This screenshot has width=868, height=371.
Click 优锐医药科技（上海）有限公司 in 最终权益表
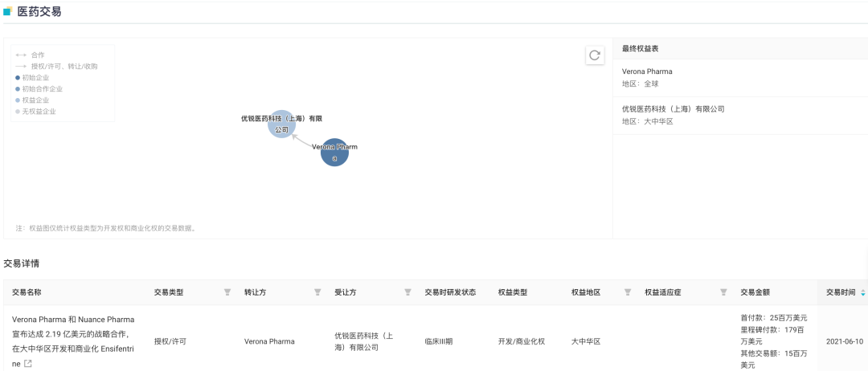click(674, 109)
